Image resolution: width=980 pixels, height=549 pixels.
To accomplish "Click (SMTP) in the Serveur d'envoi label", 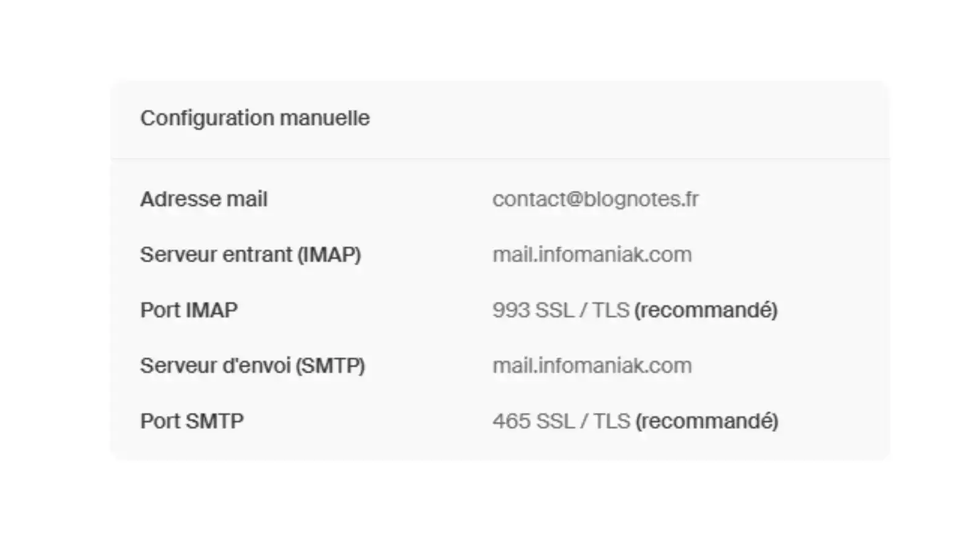I will (330, 366).
